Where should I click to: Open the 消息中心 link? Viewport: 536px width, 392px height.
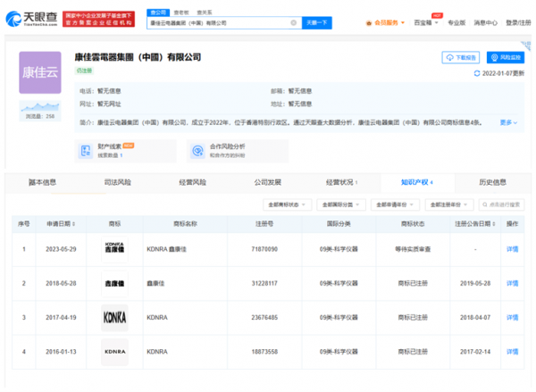(485, 23)
